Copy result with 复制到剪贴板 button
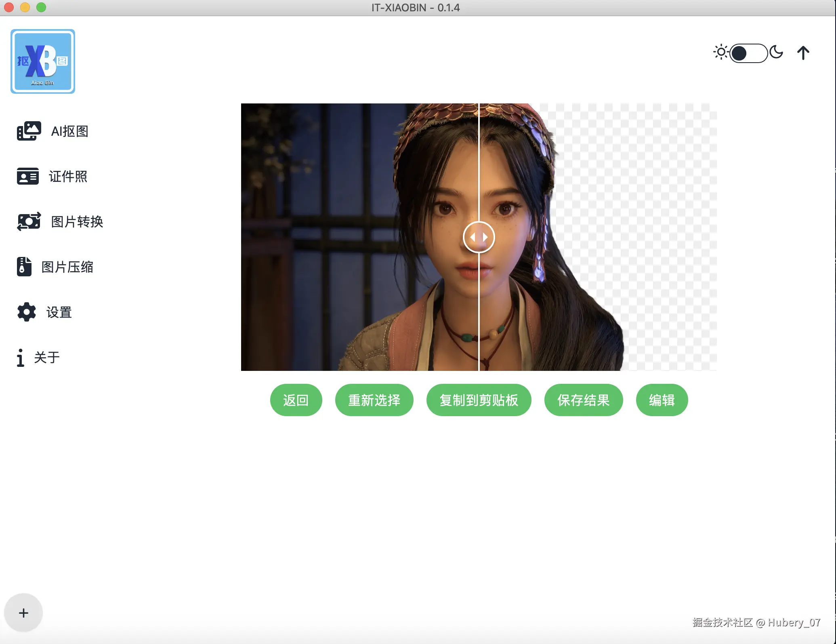 click(x=479, y=400)
